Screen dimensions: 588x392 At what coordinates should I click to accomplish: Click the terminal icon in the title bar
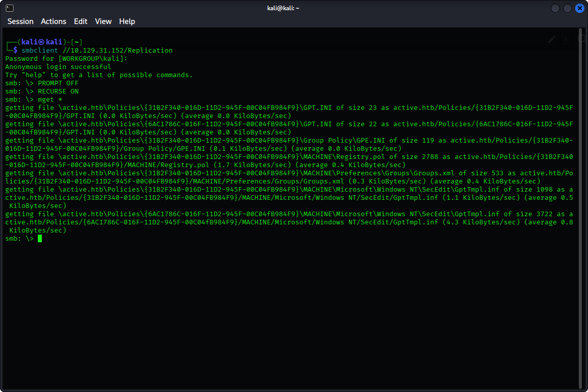pos(10,8)
